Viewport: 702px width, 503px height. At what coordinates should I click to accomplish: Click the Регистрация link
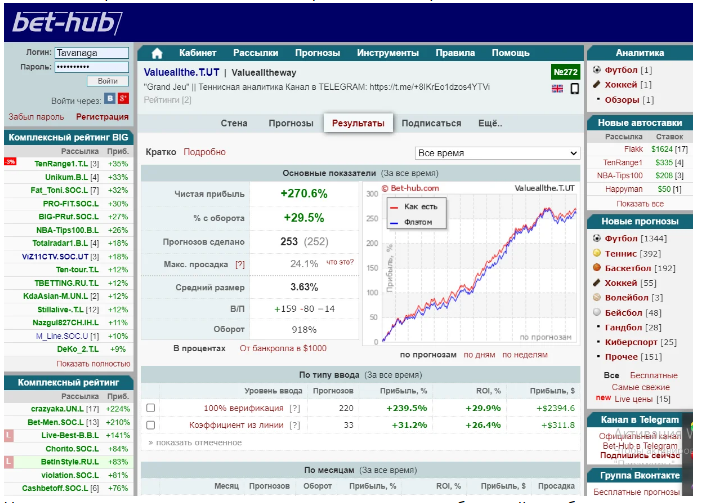[102, 117]
